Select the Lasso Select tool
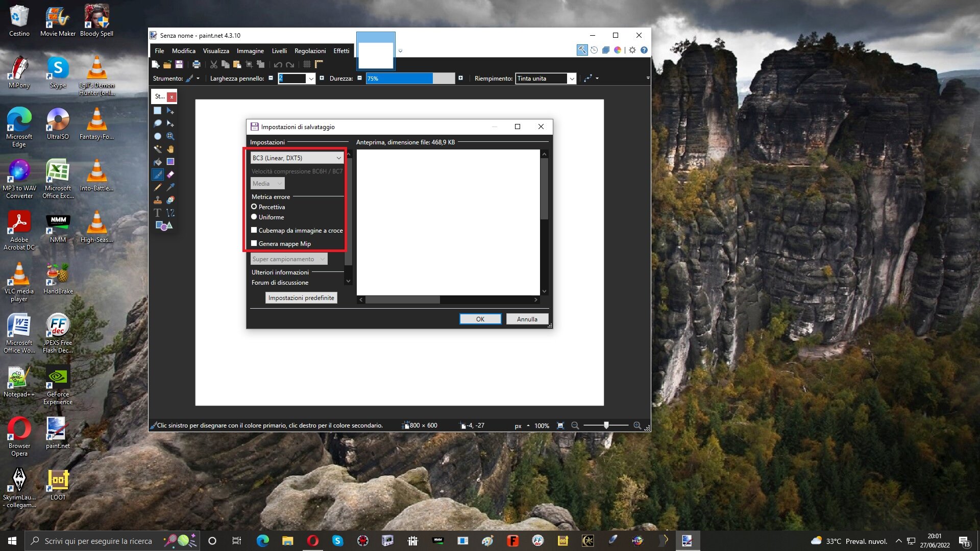Screen dimensions: 980x551 click(x=158, y=123)
